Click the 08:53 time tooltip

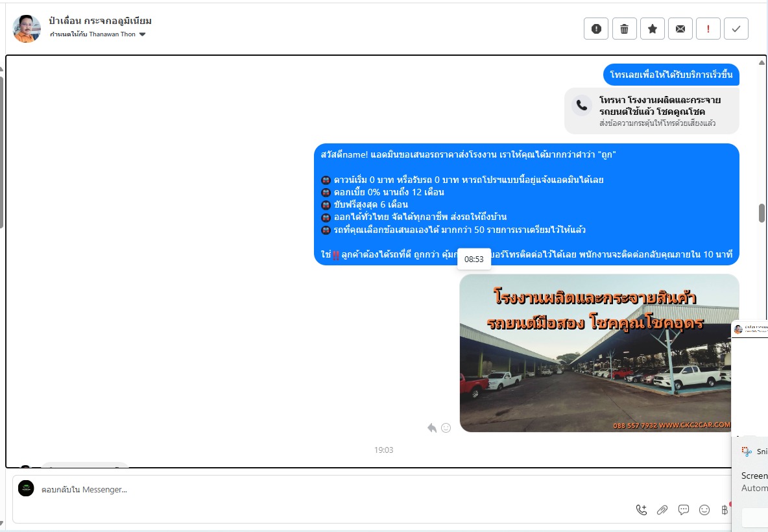coord(474,259)
